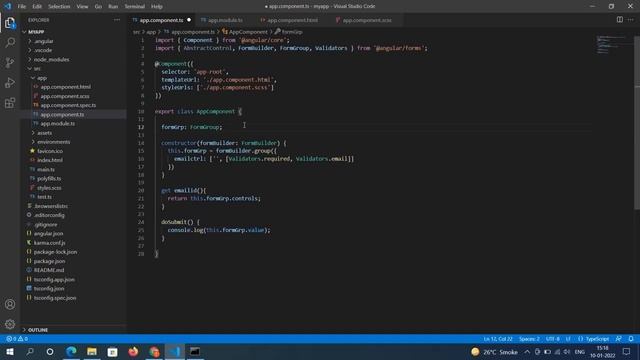Click the editor minimap preview
This screenshot has width=640, height=360.
(611, 45)
